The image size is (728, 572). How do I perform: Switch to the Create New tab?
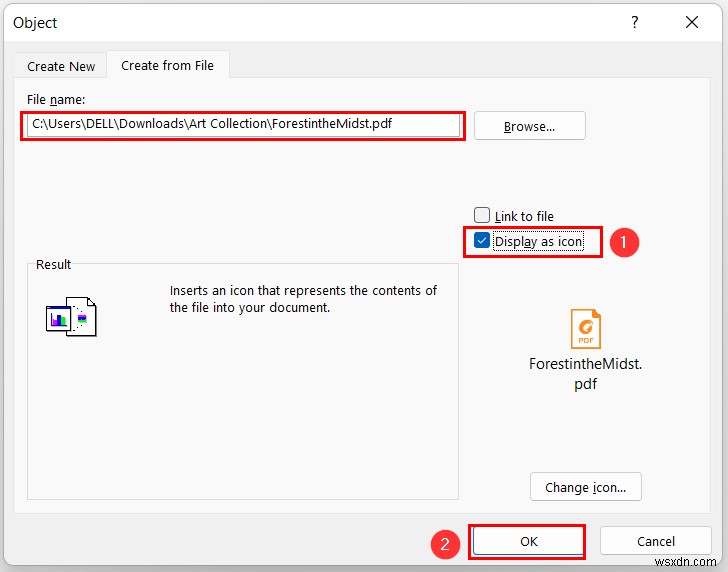pos(61,66)
